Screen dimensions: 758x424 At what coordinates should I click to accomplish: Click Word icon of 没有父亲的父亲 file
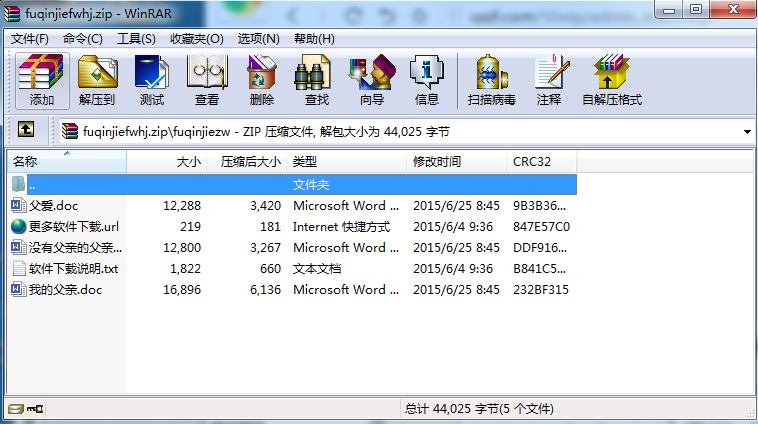pos(18,248)
